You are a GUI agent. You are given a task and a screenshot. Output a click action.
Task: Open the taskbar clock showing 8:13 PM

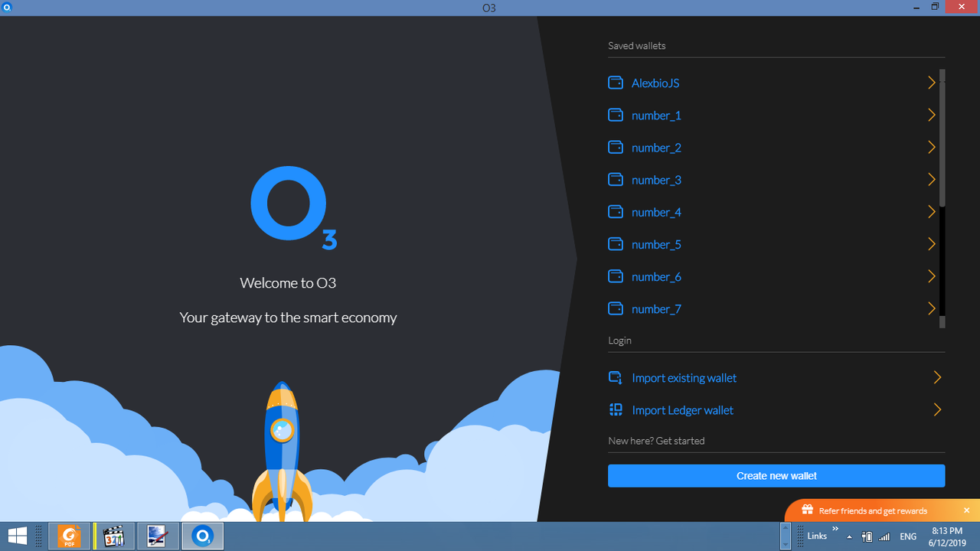pos(946,536)
